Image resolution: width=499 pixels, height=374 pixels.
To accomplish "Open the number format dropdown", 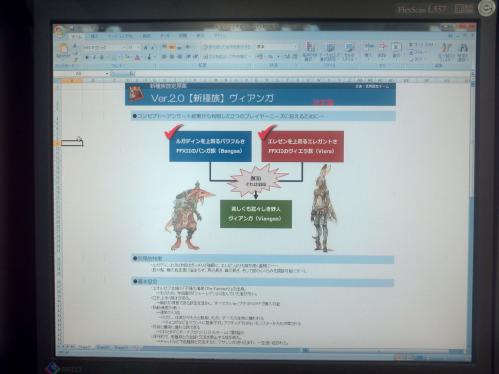I will (294, 47).
